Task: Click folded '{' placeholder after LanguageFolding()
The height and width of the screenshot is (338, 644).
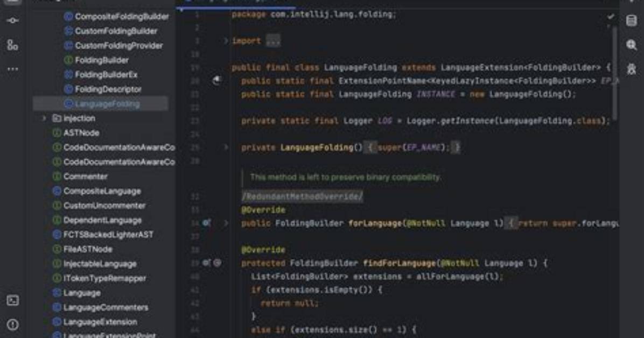Action: (x=370, y=147)
